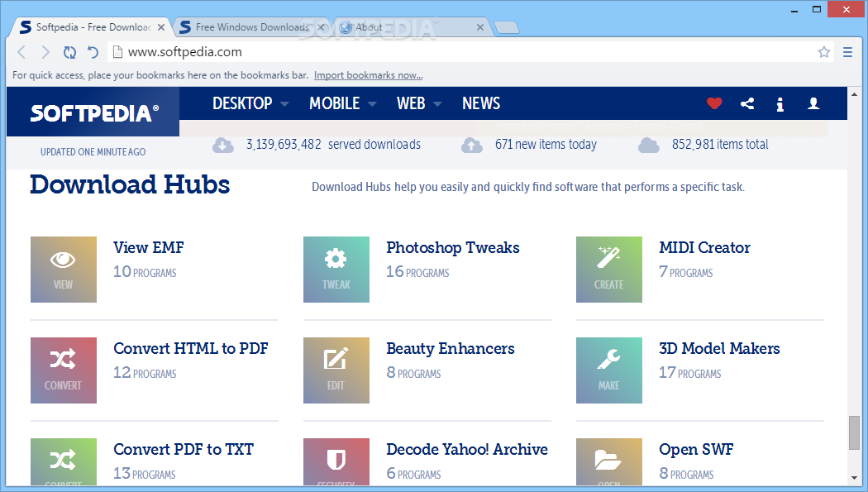This screenshot has height=492, width=868.
Task: Click 'UPDATED ONE MINUTE AGO' text
Action: [93, 151]
